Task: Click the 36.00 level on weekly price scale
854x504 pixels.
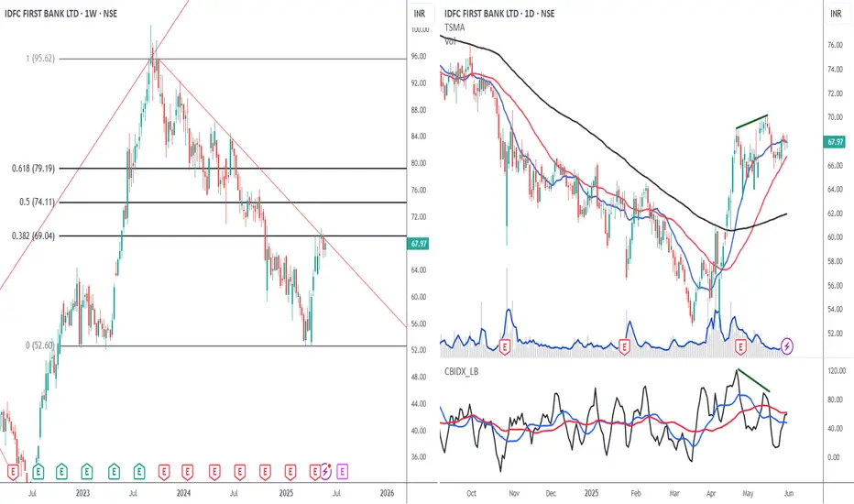Action: [419, 457]
